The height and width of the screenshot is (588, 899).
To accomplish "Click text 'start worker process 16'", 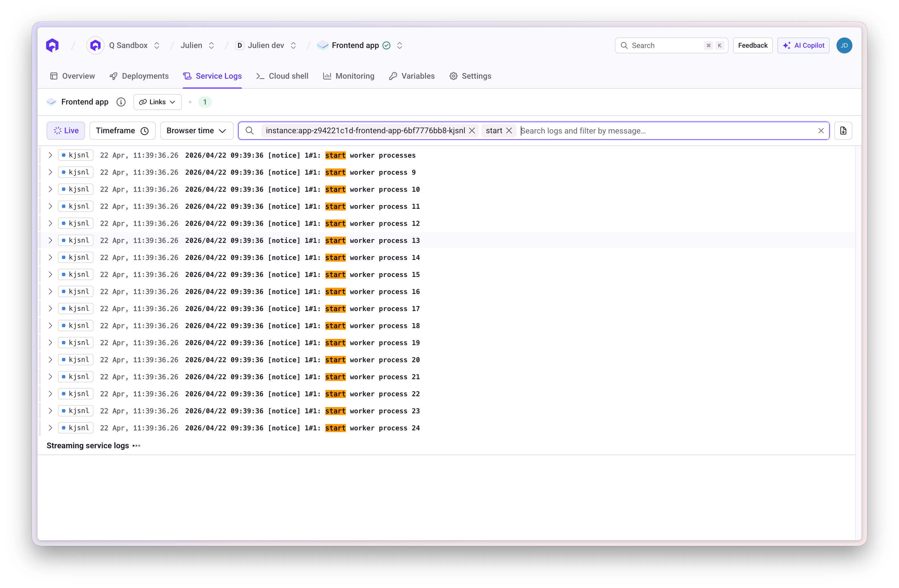I will 372,291.
